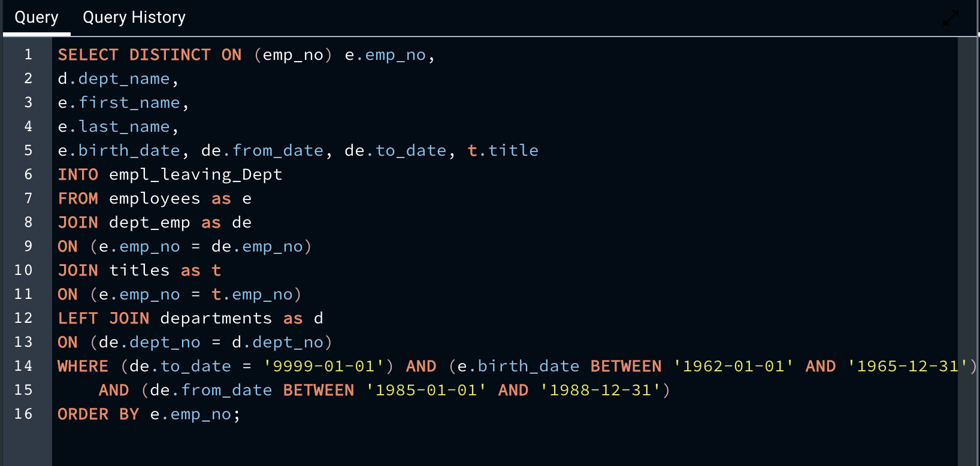Select the alias de on line 8
The width and height of the screenshot is (980, 466).
tap(242, 222)
